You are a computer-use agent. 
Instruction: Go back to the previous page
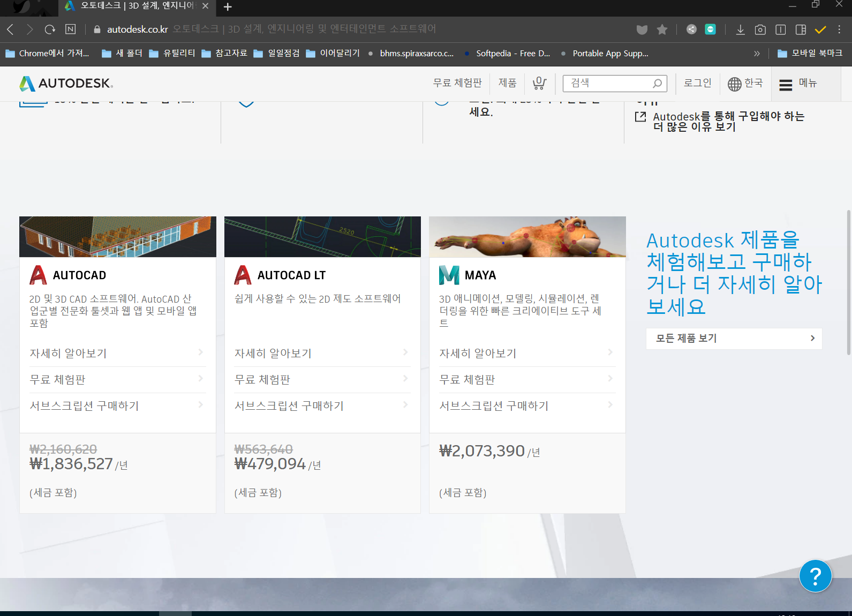(x=10, y=29)
